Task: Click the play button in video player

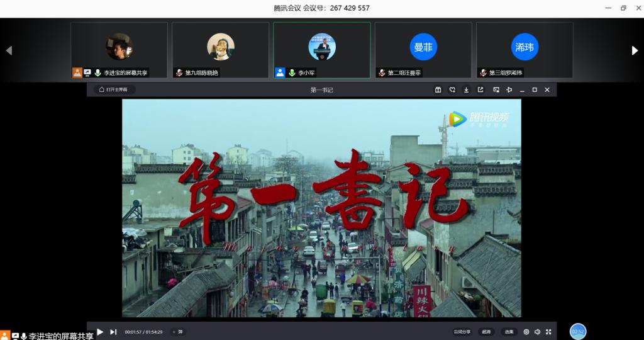Action: (100, 332)
